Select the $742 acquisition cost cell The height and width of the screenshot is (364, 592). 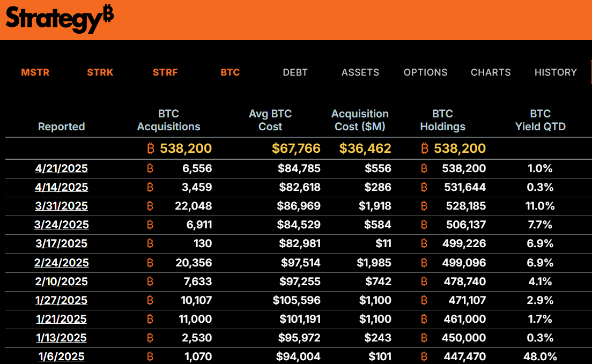pos(378,281)
